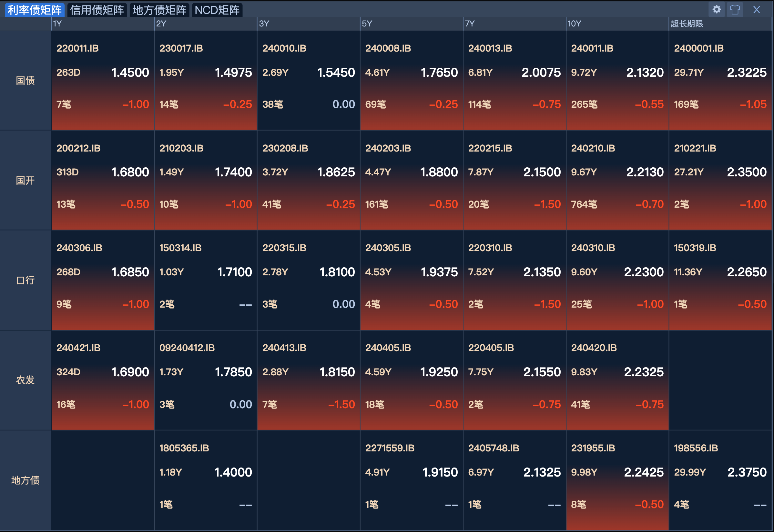
Task: Select bond 198556.IB in 地方债 row
Action: pyautogui.click(x=696, y=448)
